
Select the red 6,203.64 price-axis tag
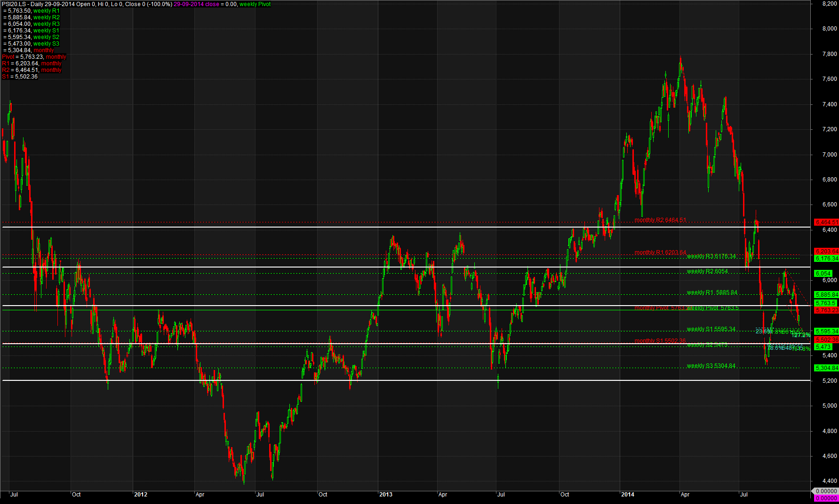click(827, 252)
